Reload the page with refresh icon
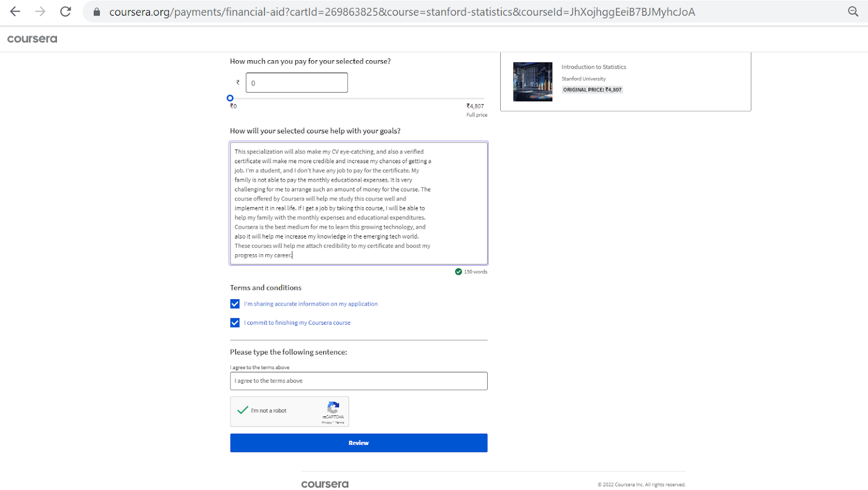This screenshot has height=490, width=868. pos(66,11)
